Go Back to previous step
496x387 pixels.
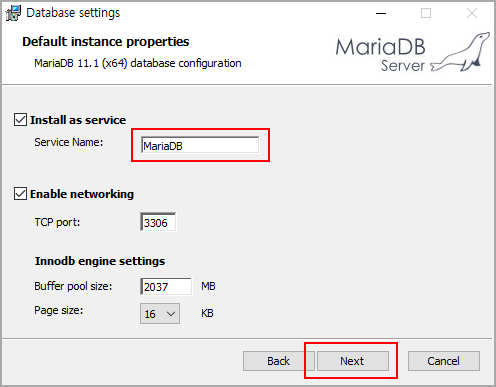278,361
